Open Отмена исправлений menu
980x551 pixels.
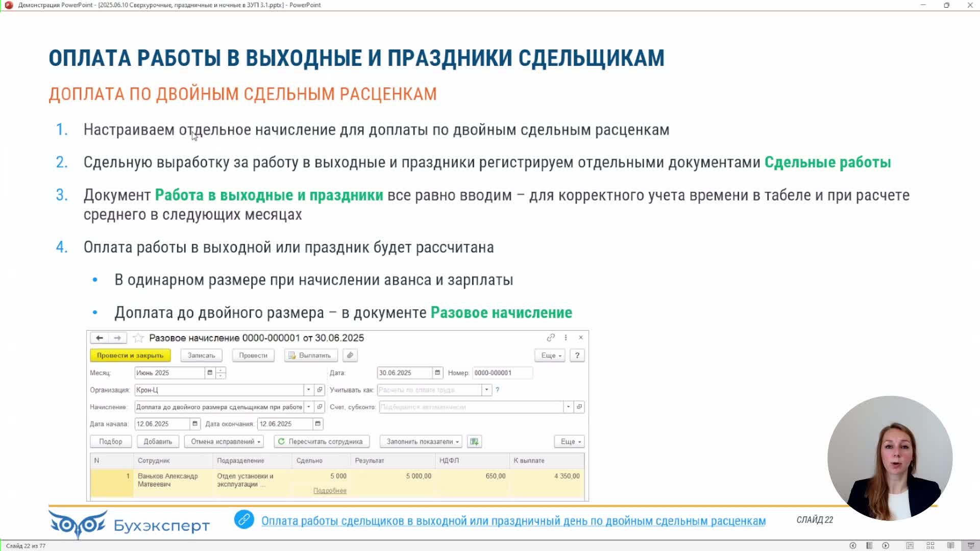pyautogui.click(x=226, y=441)
